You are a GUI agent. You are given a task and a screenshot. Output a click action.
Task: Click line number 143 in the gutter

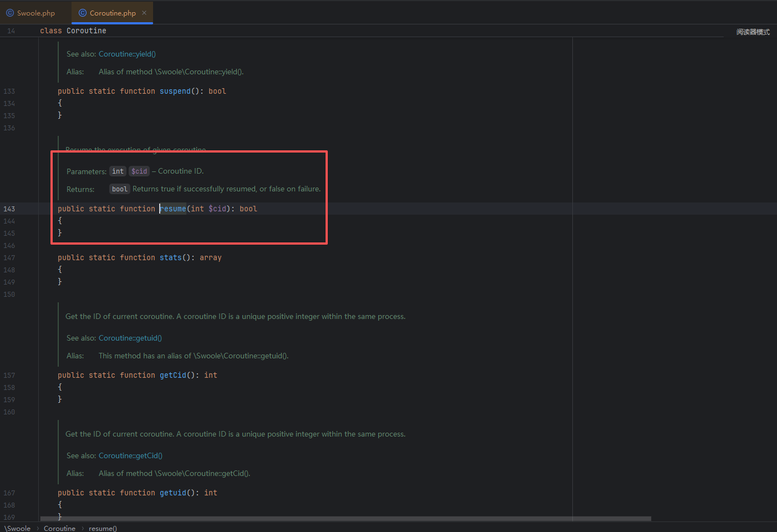[9, 209]
